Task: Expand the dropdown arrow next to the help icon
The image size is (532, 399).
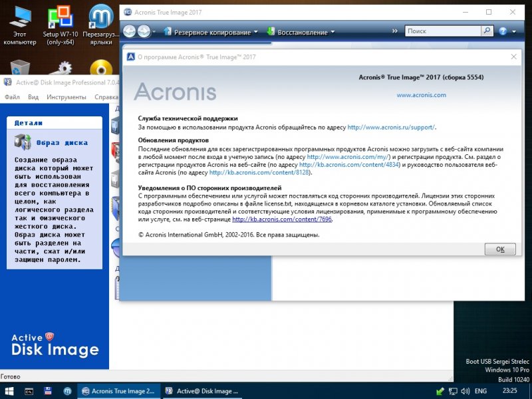Action: click(514, 31)
